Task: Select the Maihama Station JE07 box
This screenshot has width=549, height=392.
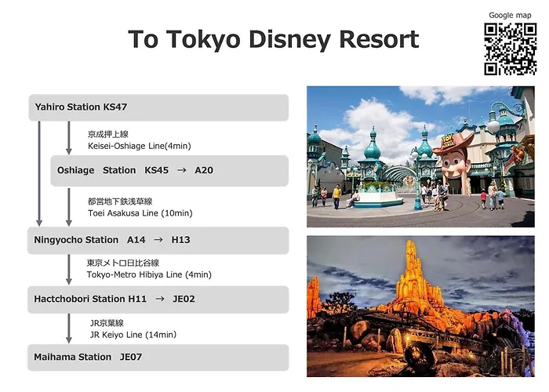Action: [x=158, y=358]
